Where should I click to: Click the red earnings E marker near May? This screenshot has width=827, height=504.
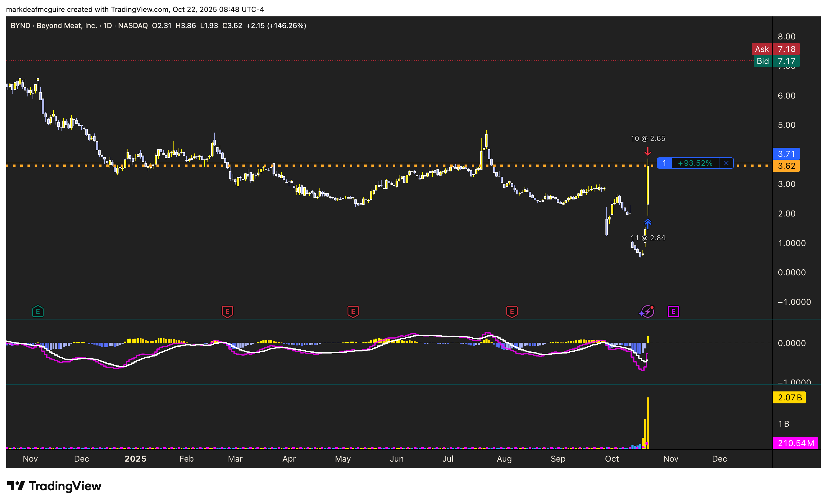[353, 311]
